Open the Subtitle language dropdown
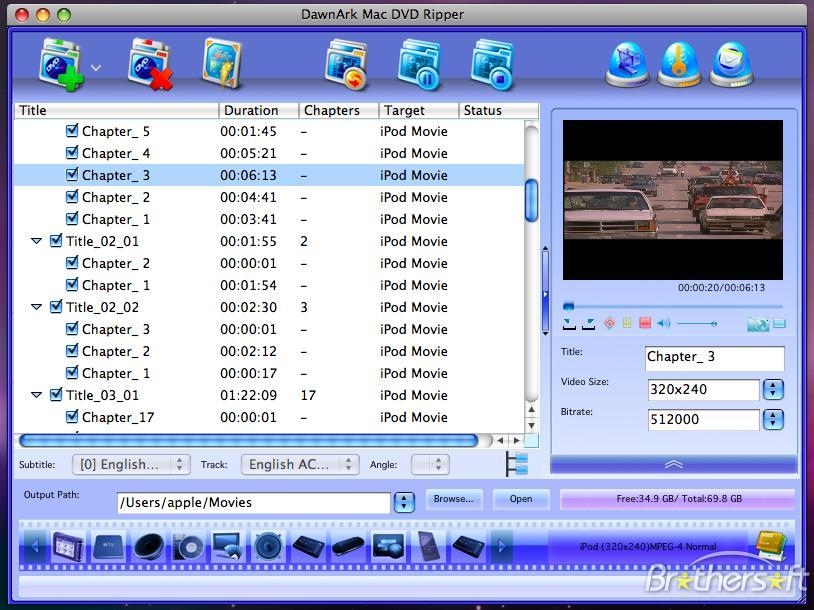Viewport: 814px width, 610px height. [x=131, y=464]
